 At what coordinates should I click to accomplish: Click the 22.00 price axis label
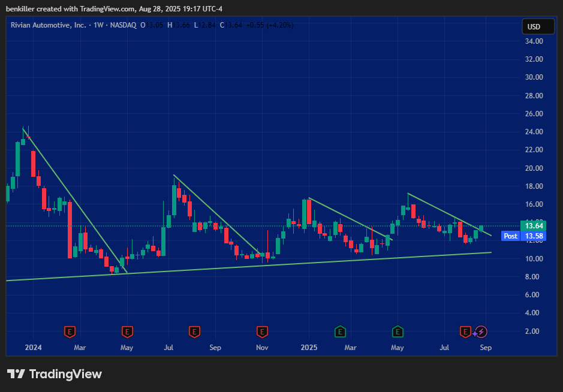(534, 150)
